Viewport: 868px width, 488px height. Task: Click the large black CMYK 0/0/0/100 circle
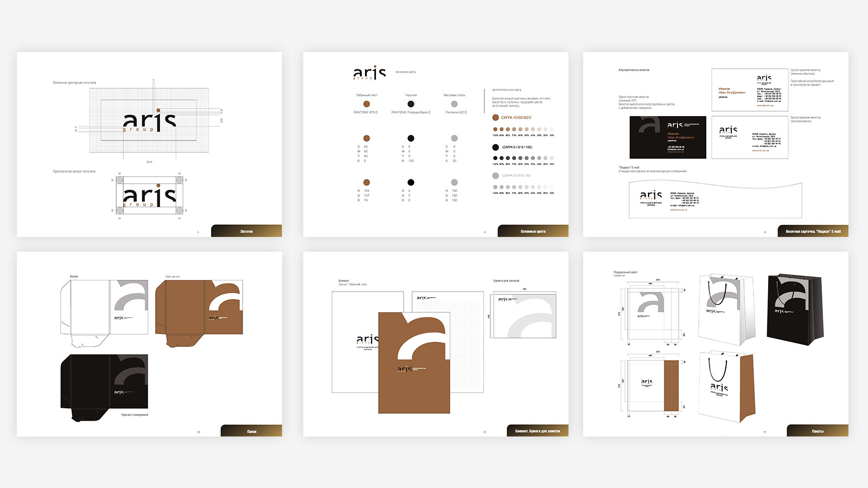495,147
